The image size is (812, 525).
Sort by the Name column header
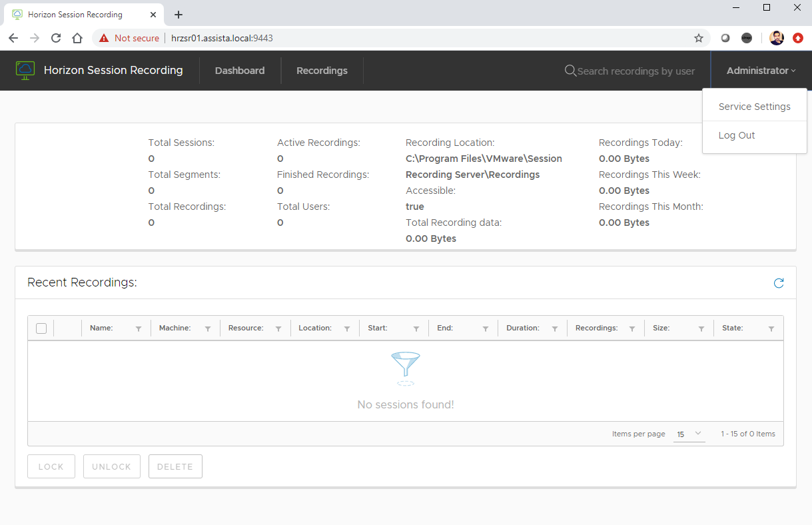(x=101, y=328)
